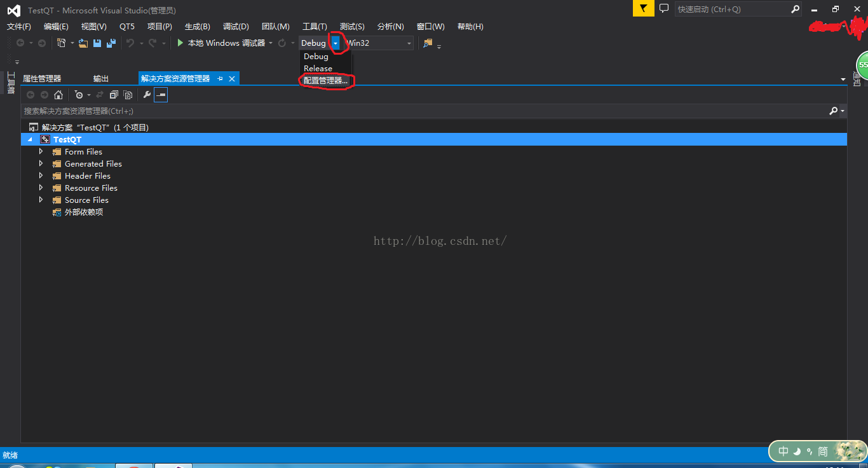
Task: Close the 解决方案资源管理器 tab
Action: coord(232,78)
